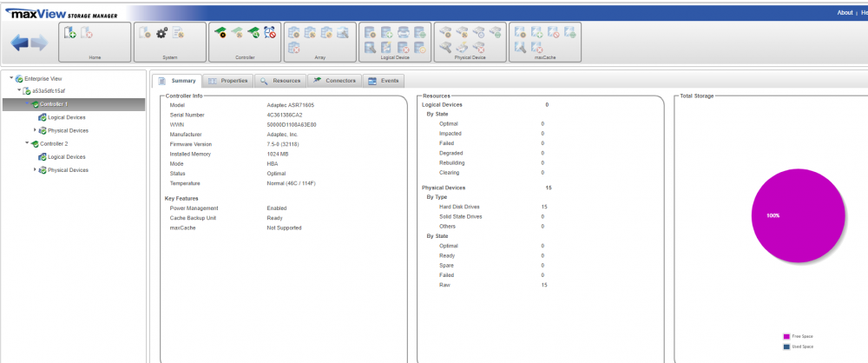
Task: Click the WWN value 50000D1108A63E80
Action: coord(292,125)
